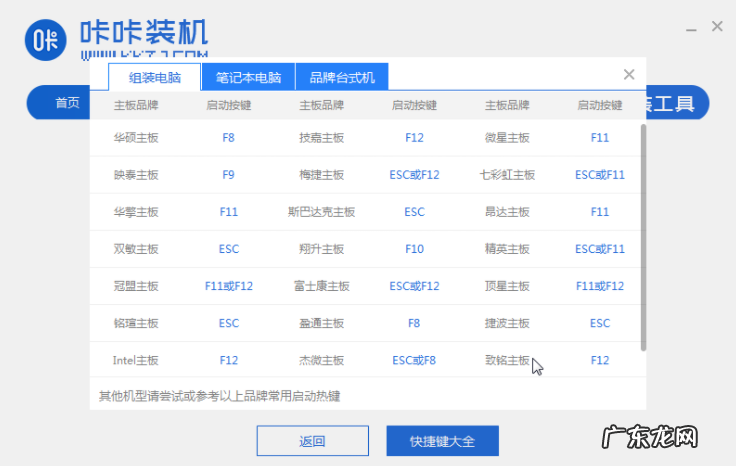Close the 咔咔装机 main window

(717, 26)
